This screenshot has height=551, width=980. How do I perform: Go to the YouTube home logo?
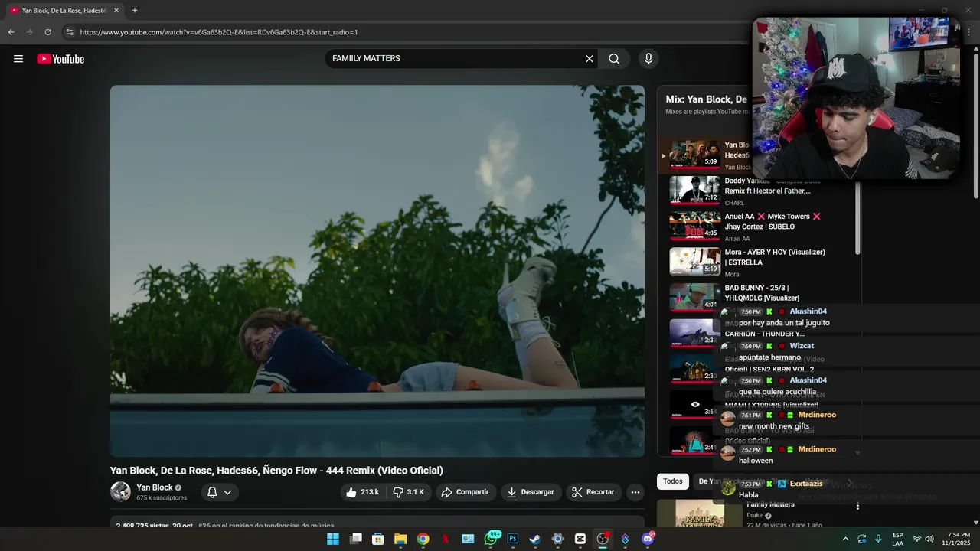pos(60,59)
